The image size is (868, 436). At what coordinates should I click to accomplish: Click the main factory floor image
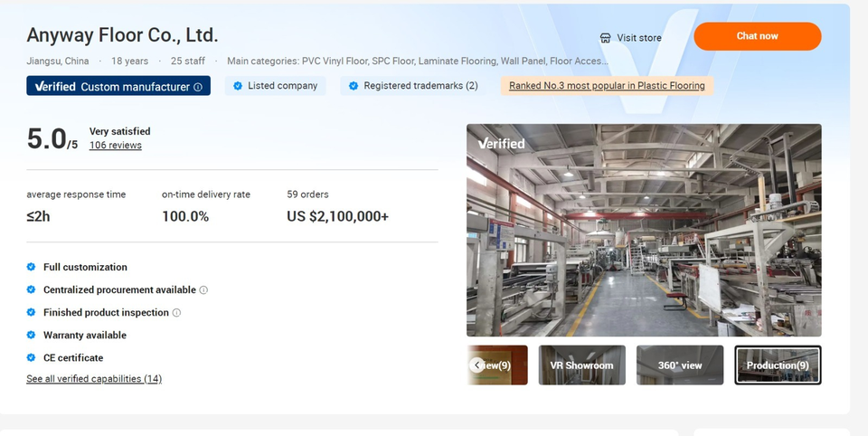644,240
